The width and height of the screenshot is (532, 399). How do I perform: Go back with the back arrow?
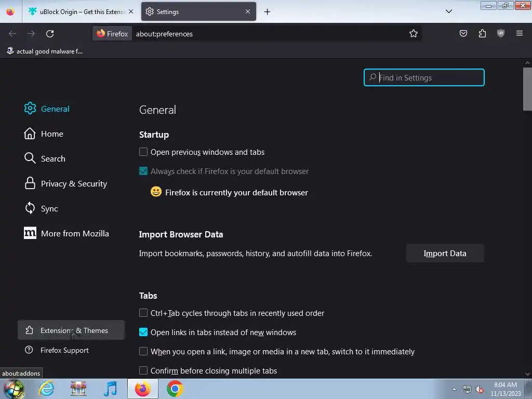12,34
